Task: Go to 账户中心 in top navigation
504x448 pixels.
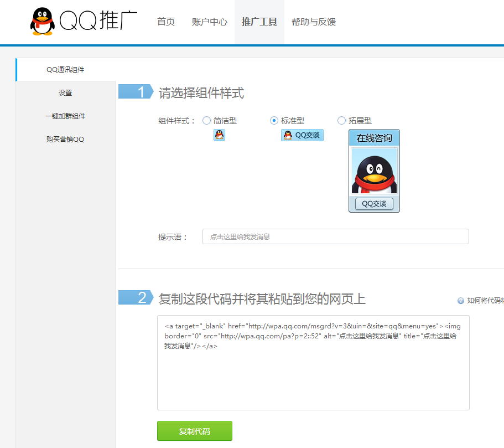Action: coord(210,22)
